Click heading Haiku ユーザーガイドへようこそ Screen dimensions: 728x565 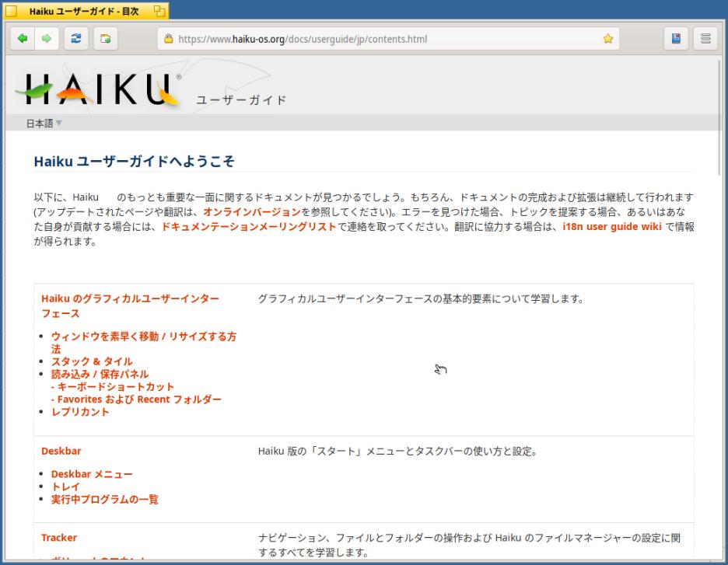click(x=135, y=162)
